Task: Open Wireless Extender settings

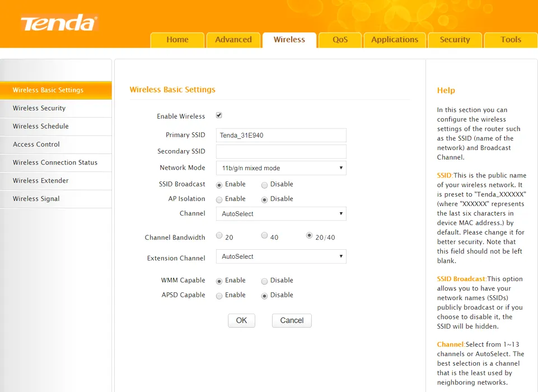Action: coord(56,180)
